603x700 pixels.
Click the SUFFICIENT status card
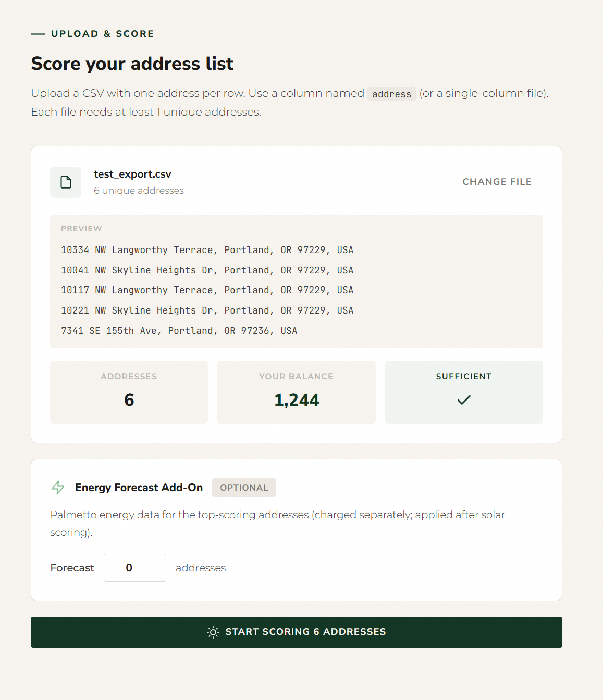(x=463, y=392)
